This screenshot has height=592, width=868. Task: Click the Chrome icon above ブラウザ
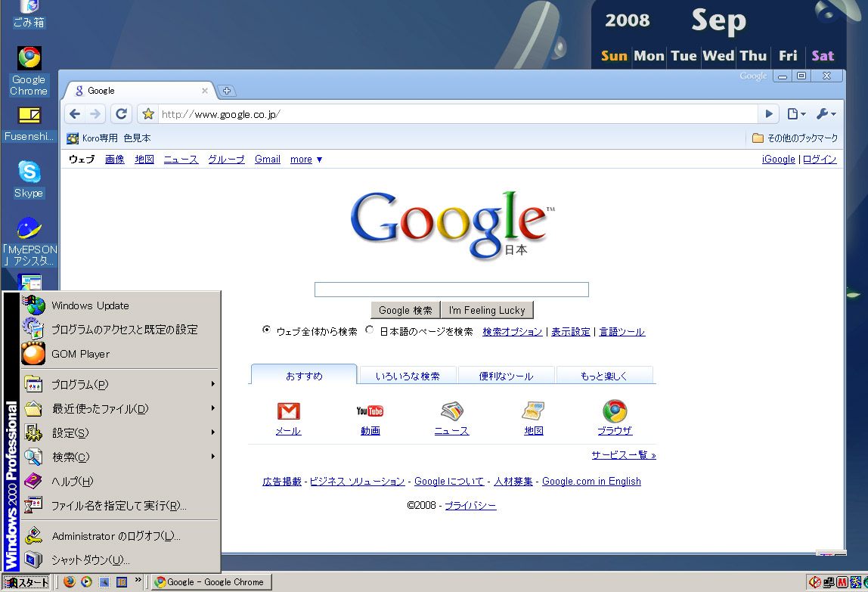[x=615, y=411]
